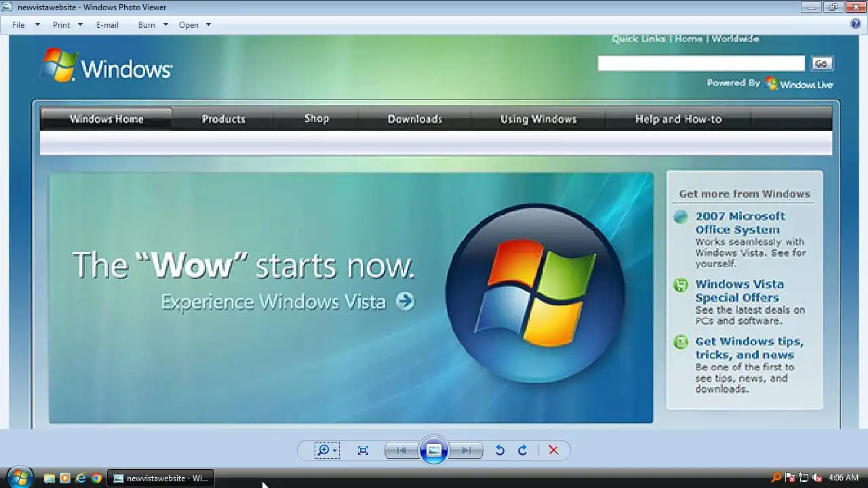Click the large Vista orb logo in picture

coord(536,293)
